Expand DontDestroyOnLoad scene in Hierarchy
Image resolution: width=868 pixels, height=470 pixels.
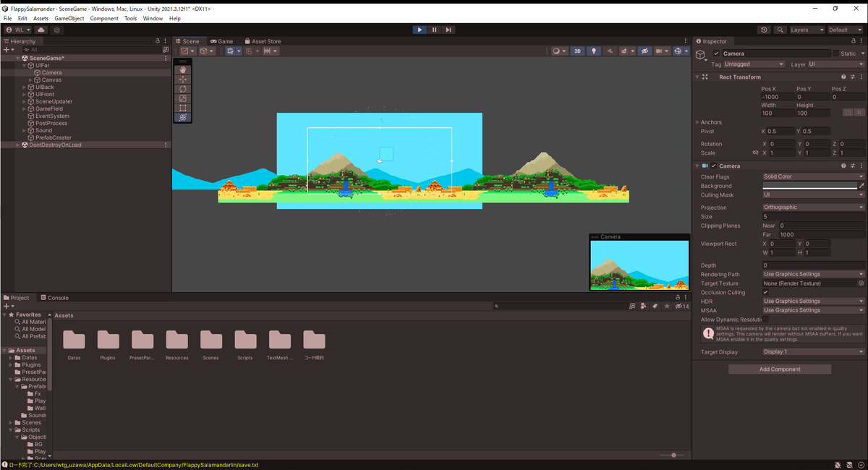click(x=17, y=145)
